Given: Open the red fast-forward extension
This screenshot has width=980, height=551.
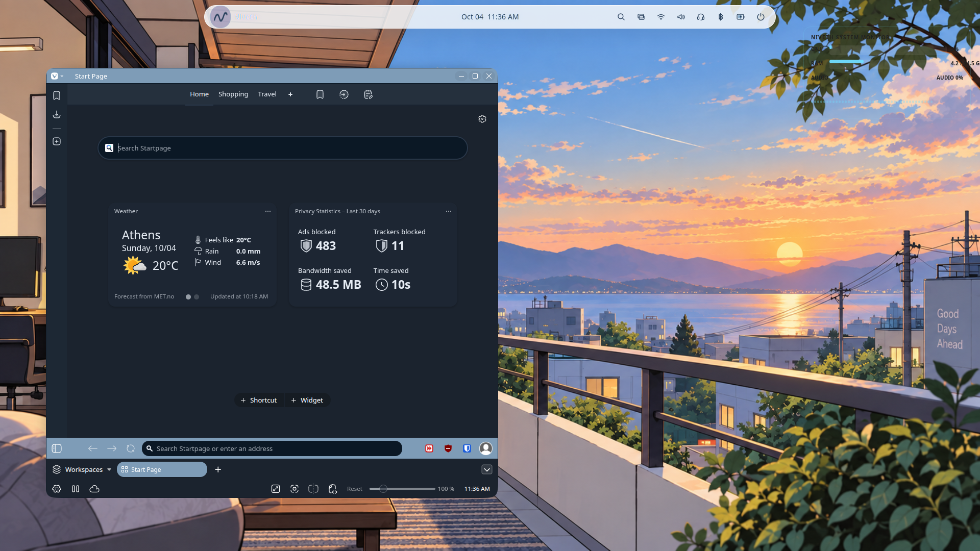Looking at the screenshot, I should (429, 448).
